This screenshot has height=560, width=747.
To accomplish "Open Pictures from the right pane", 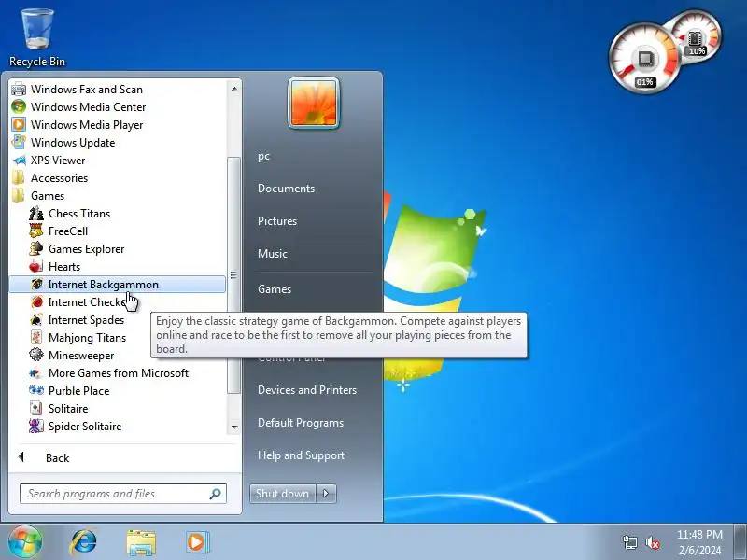I will click(277, 221).
